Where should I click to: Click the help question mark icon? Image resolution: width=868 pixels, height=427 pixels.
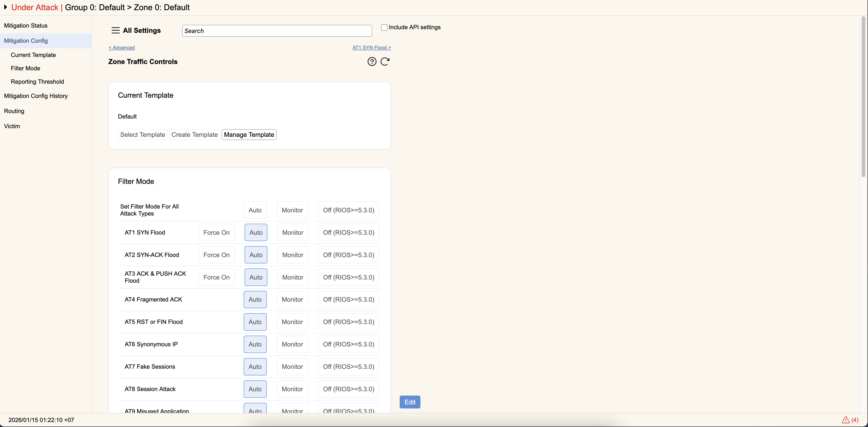(372, 62)
